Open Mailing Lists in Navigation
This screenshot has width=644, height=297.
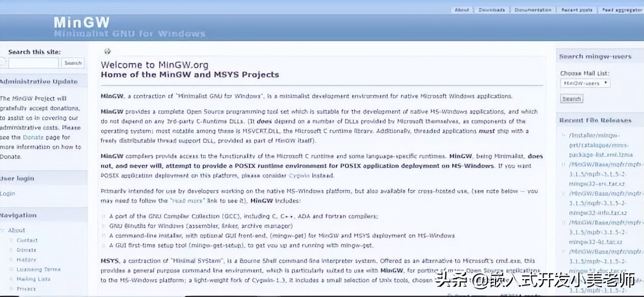pyautogui.click(x=33, y=279)
